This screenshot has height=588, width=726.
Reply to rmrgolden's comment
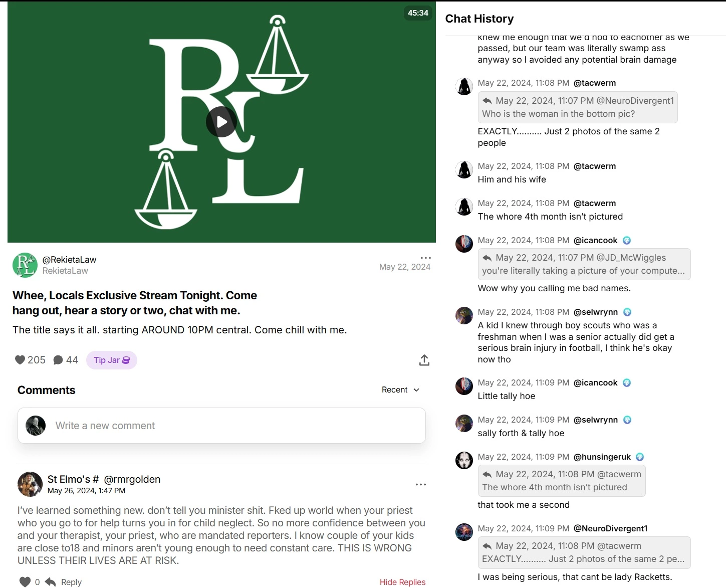coord(64,581)
